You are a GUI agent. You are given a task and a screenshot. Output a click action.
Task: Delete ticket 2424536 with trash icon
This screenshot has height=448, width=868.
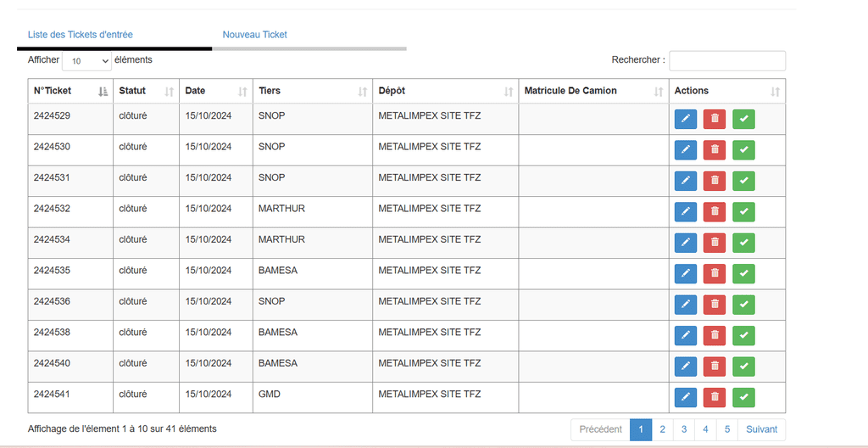click(x=715, y=305)
